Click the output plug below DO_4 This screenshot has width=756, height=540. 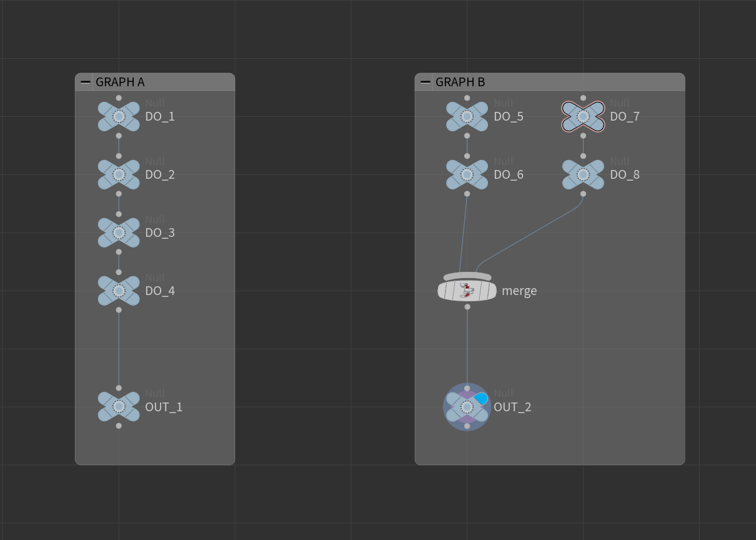[x=118, y=309]
